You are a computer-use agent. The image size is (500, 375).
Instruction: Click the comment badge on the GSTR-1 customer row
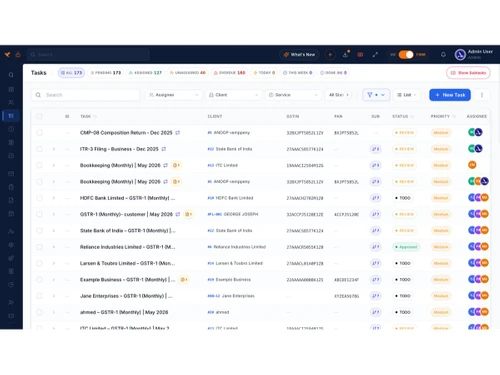point(189,214)
